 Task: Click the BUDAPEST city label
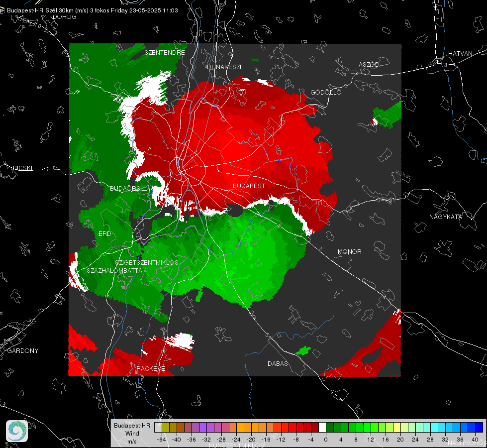tap(249, 186)
